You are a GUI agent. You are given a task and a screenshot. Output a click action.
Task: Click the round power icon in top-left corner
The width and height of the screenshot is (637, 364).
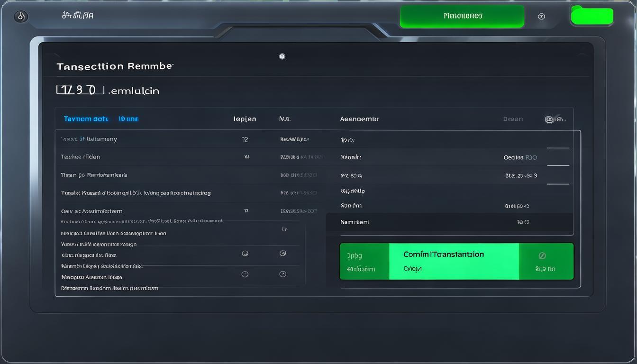[x=20, y=17]
